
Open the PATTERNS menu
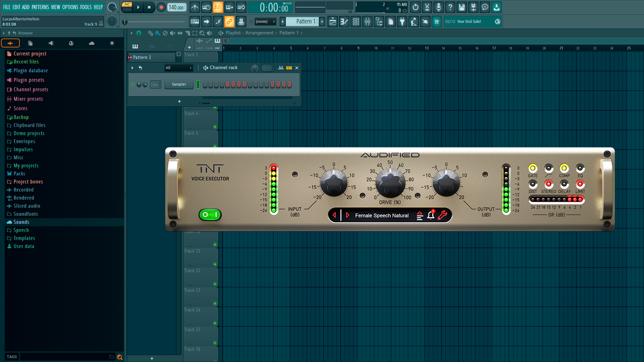[40, 7]
